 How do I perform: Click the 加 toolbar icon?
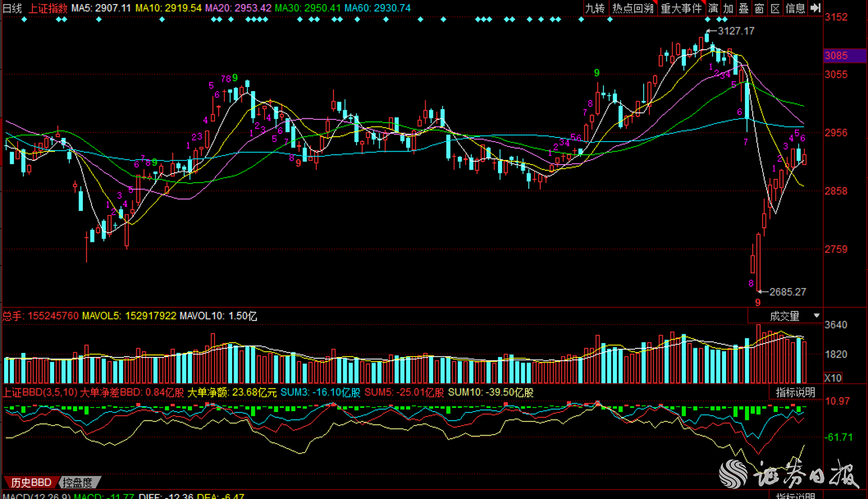pyautogui.click(x=728, y=8)
